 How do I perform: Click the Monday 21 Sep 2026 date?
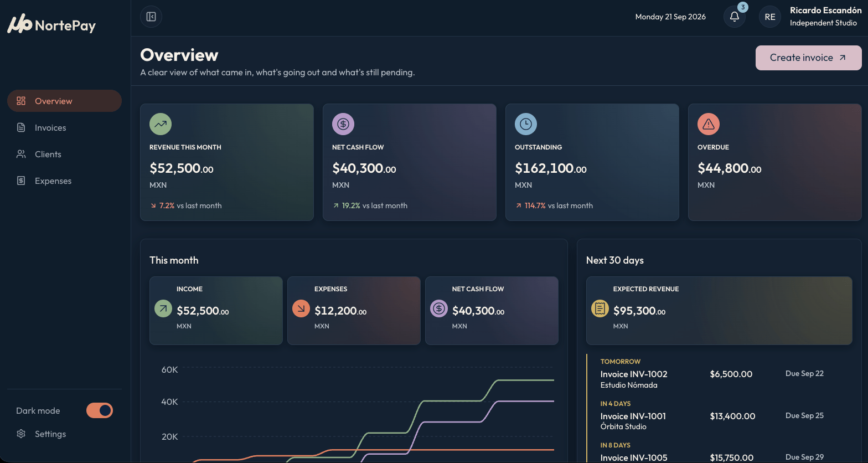pos(670,17)
